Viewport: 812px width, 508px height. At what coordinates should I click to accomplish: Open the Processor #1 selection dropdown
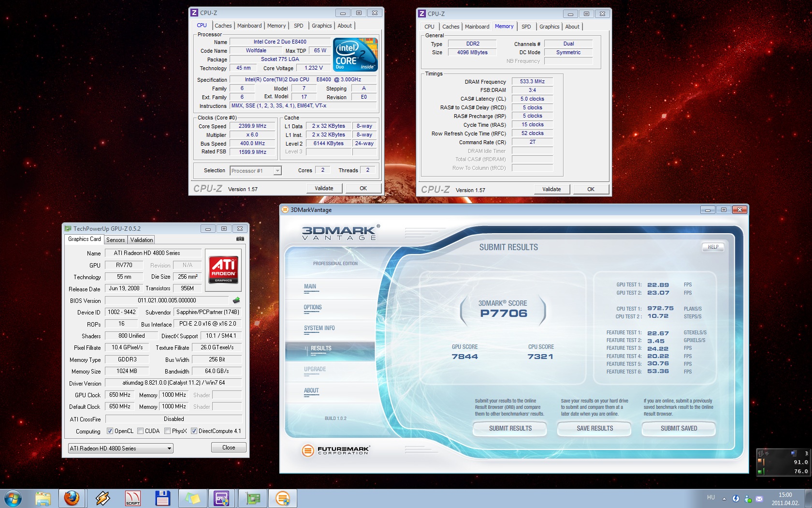click(256, 171)
